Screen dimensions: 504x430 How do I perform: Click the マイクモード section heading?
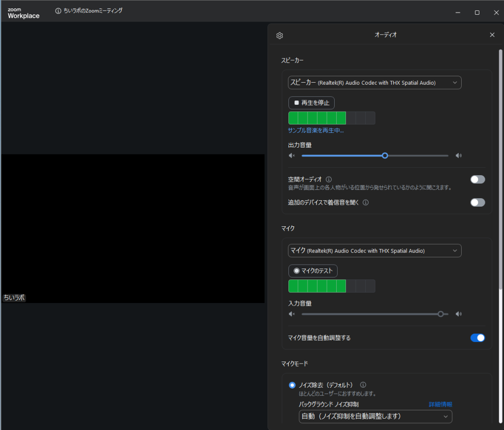tap(294, 364)
